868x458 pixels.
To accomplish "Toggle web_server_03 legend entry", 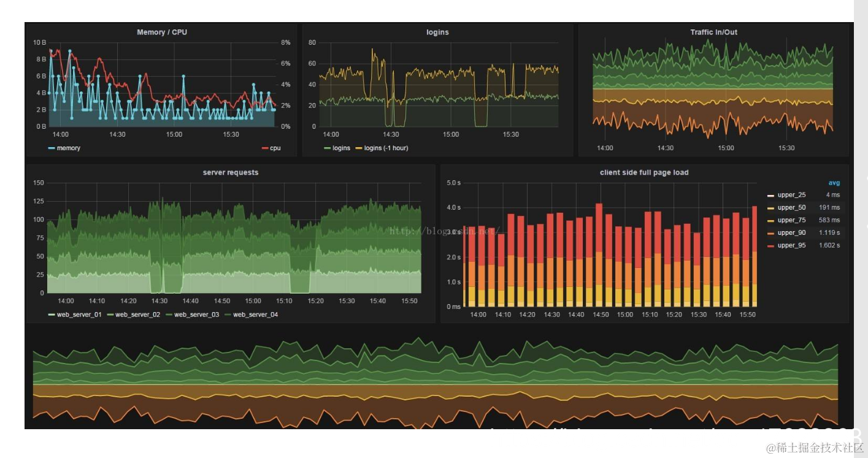I will click(x=193, y=315).
